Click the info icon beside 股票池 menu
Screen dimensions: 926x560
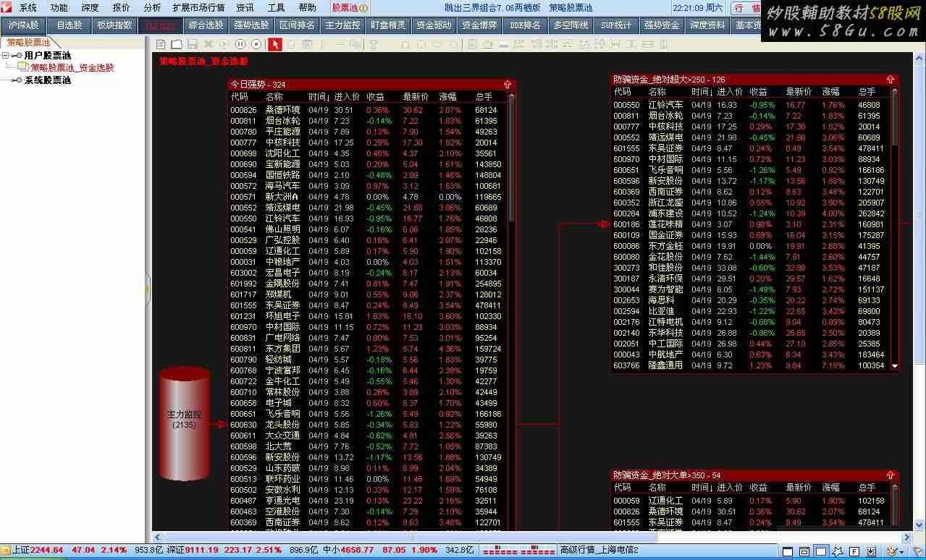(x=363, y=8)
